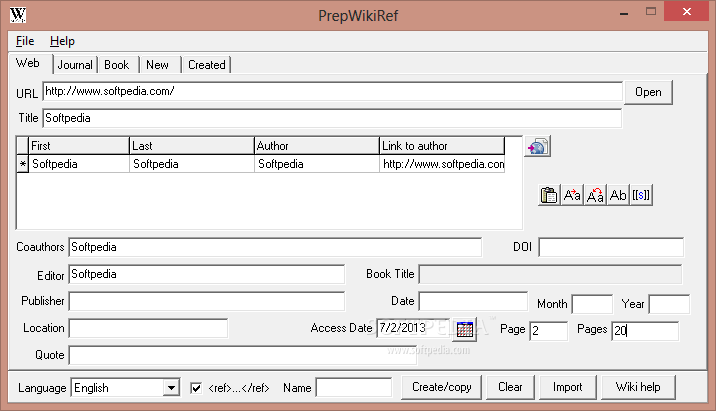The height and width of the screenshot is (411, 716).
Task: Close the PrepWikiRef window
Action: coord(686,11)
